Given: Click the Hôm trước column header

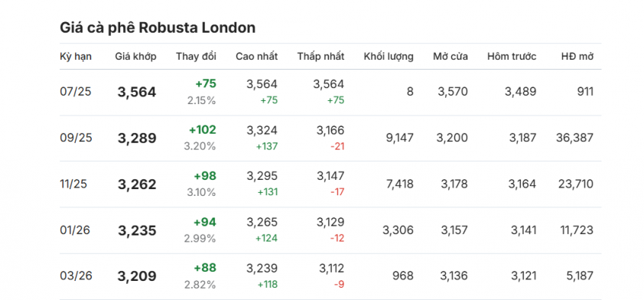Looking at the screenshot, I should tap(512, 57).
